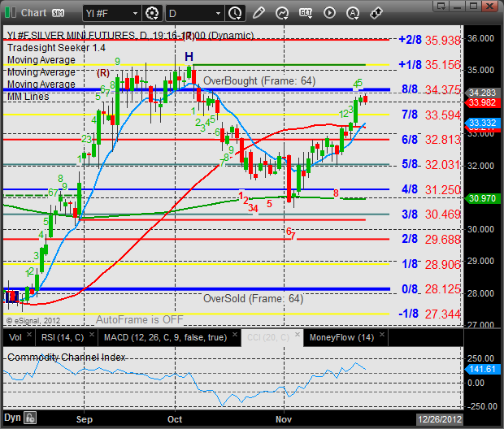Screen dimensions: 504x429
Task: Click the 8/8 34.375 level label
Action: tap(431, 89)
